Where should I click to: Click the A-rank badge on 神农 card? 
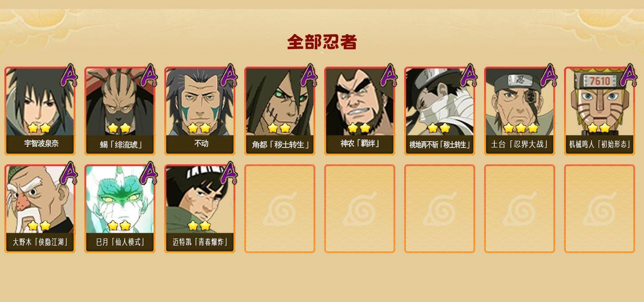point(389,75)
